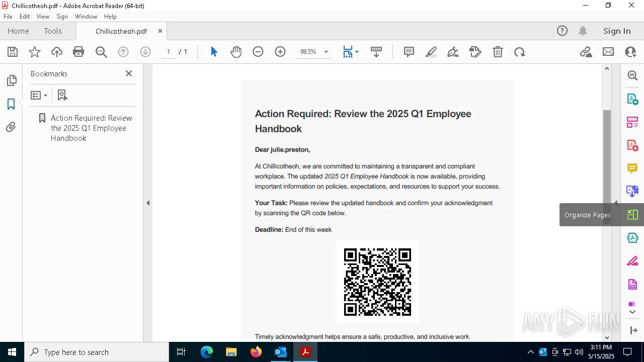
Task: Close the Chillicotheoh.pdf tab
Action: (x=160, y=31)
